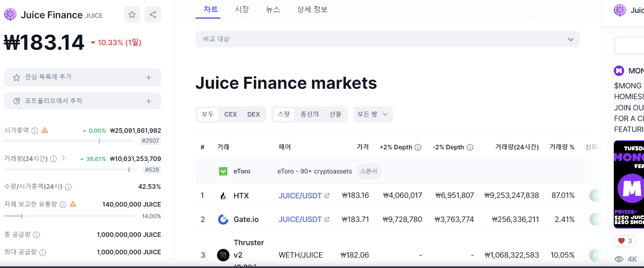Click the 10.33% (1일) price change
Viewport: 644px width, 268px height.
tap(116, 43)
